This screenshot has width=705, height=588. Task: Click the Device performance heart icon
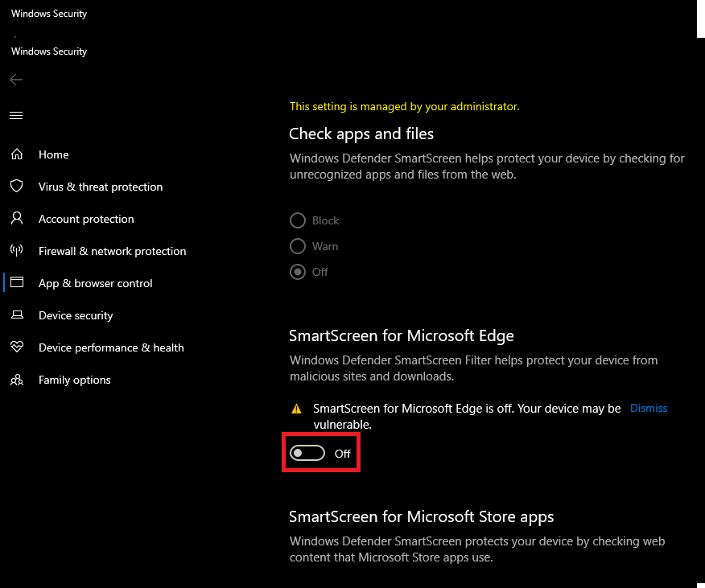tap(17, 347)
